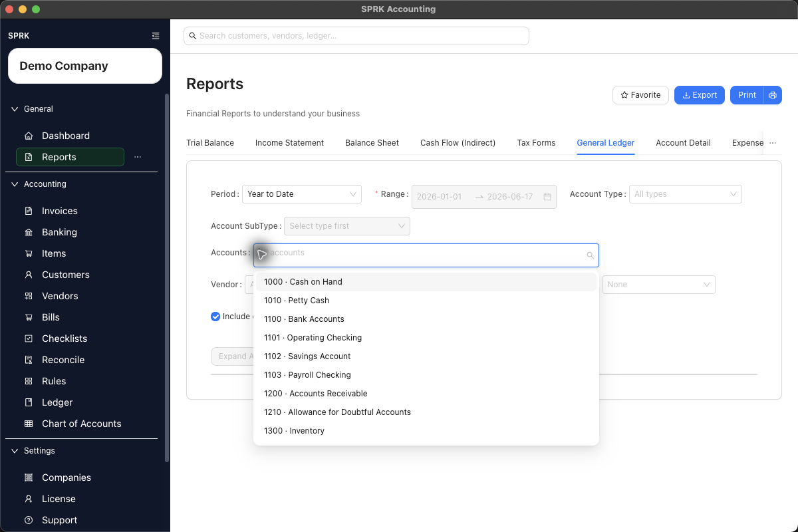Click the License user icon
The height and width of the screenshot is (532, 798).
[29, 499]
